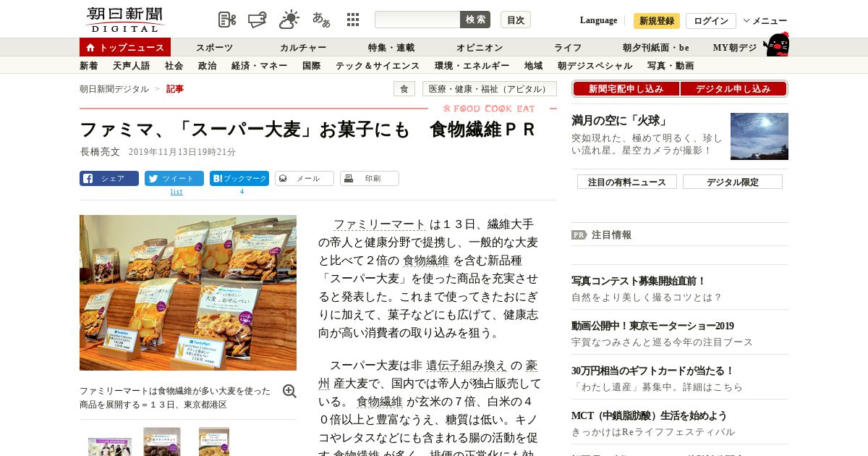868x456 pixels.
Task: Click the search input field
Action: (x=417, y=20)
